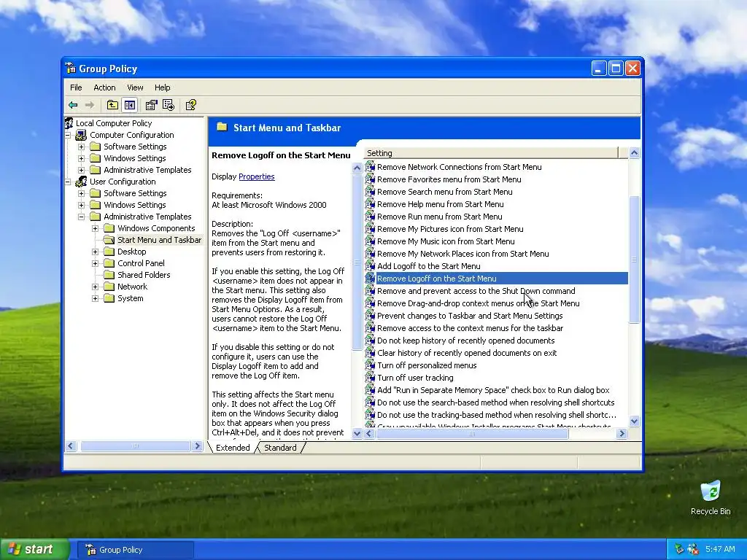Screen dimensions: 747x560
Task: Open the Action menu
Action: pos(104,87)
